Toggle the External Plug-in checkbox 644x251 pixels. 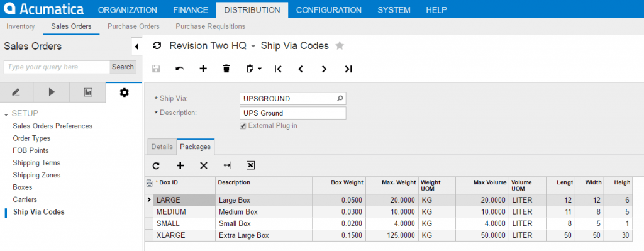pyautogui.click(x=243, y=126)
